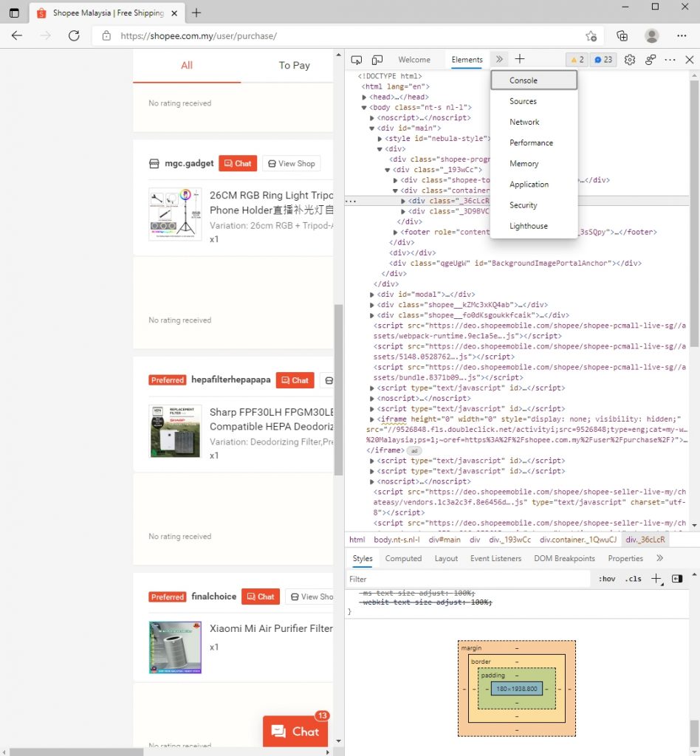Add this page to favorites star icon
This screenshot has height=756, width=700.
(x=591, y=35)
